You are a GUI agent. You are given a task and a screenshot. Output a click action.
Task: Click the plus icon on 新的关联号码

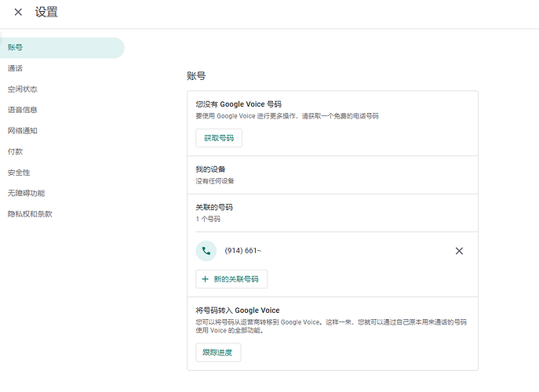[x=206, y=279]
